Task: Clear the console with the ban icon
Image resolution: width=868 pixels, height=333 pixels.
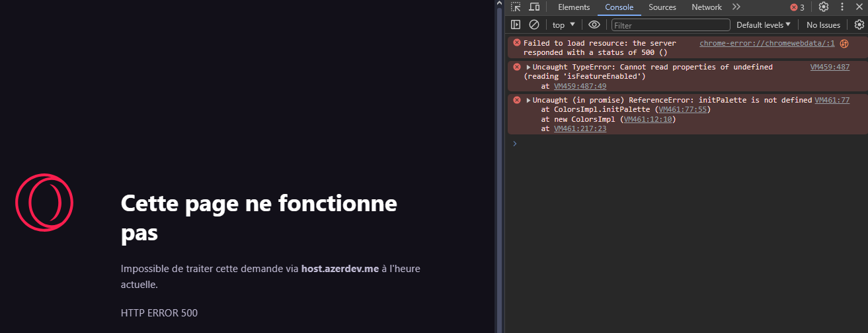Action: (533, 24)
